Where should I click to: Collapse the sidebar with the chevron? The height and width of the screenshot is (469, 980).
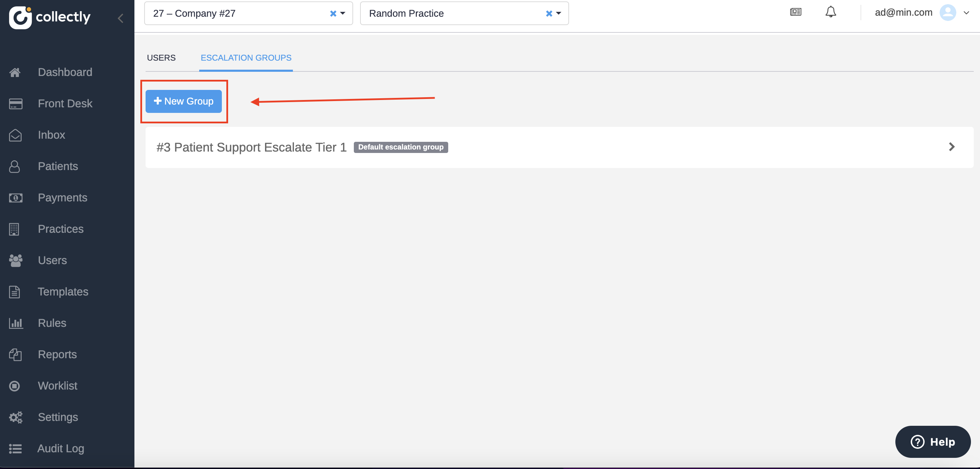[120, 18]
